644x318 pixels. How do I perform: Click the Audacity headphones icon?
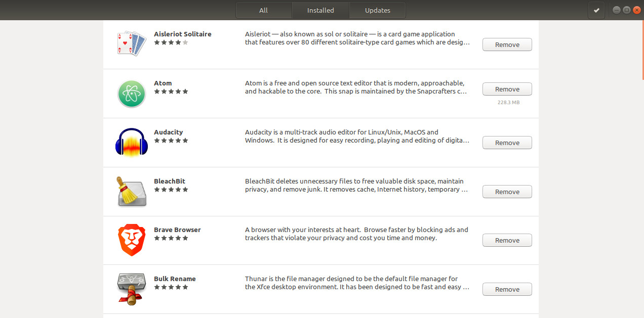[x=132, y=143]
